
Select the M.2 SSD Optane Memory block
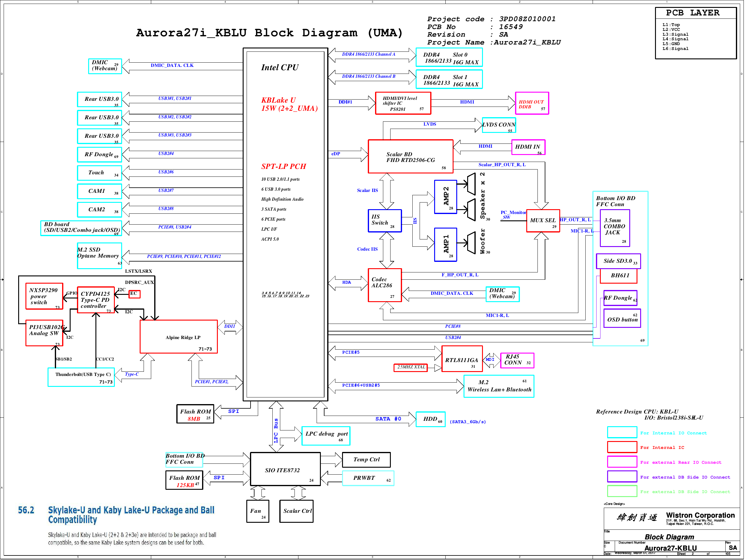click(x=99, y=256)
